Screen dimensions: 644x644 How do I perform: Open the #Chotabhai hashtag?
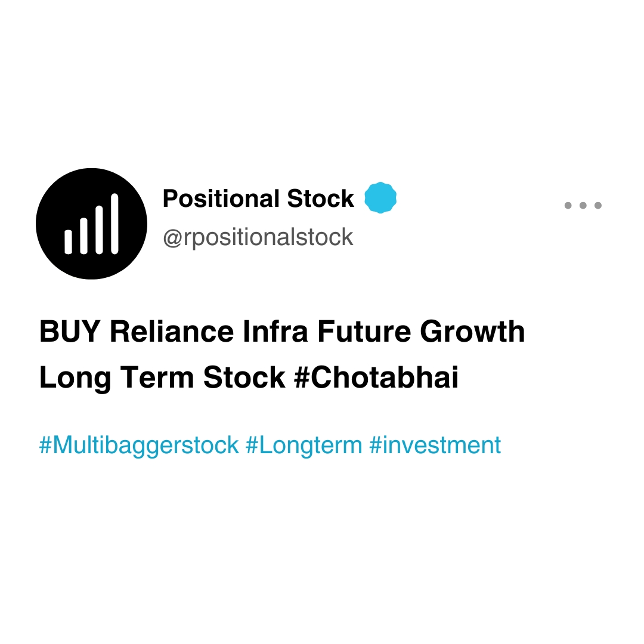coord(376,377)
